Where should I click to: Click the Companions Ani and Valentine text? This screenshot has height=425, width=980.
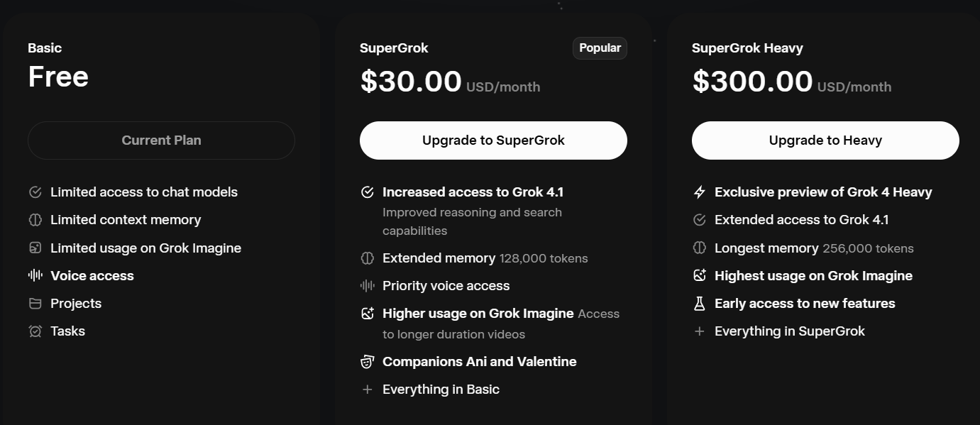point(479,362)
